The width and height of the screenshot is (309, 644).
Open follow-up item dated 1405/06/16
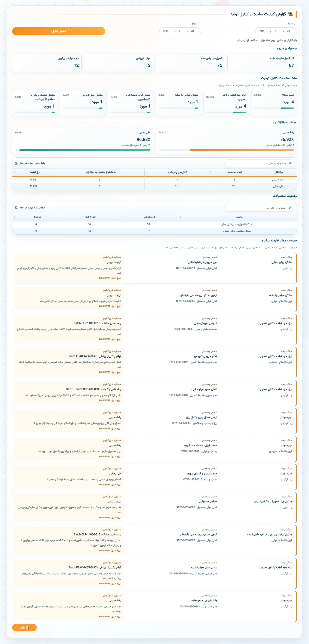click(154, 477)
